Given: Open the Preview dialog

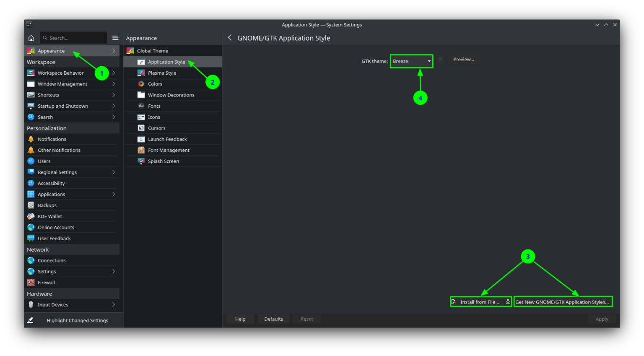Looking at the screenshot, I should (463, 59).
